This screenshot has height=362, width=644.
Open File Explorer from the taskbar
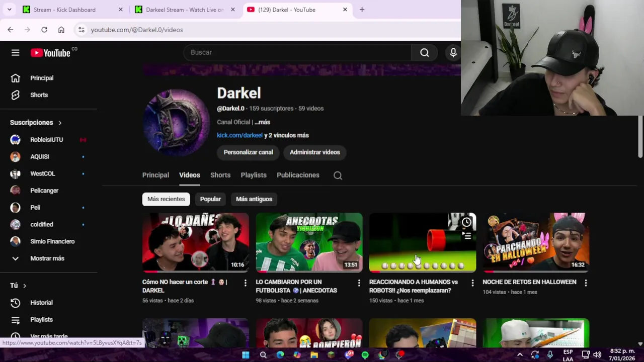point(314,355)
